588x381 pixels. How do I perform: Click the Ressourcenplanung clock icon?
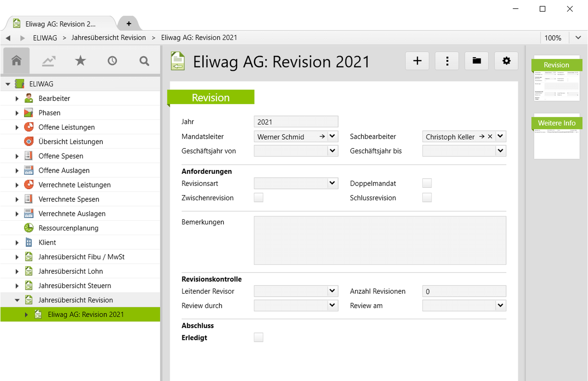[28, 228]
